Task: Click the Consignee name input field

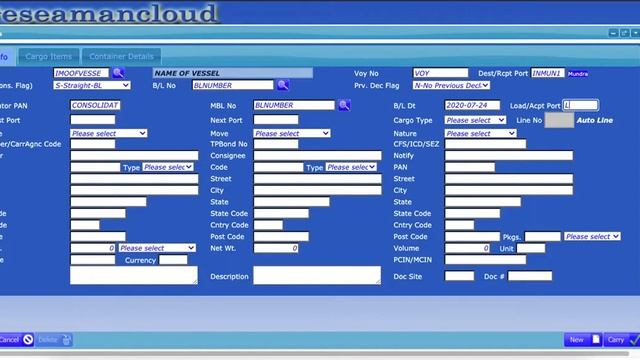Action: tap(318, 156)
